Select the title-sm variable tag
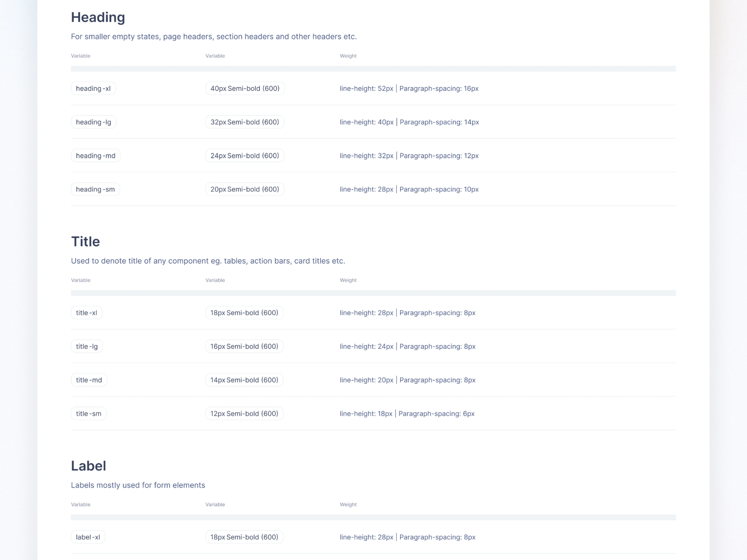Screen dimensions: 747x560 tap(88, 413)
